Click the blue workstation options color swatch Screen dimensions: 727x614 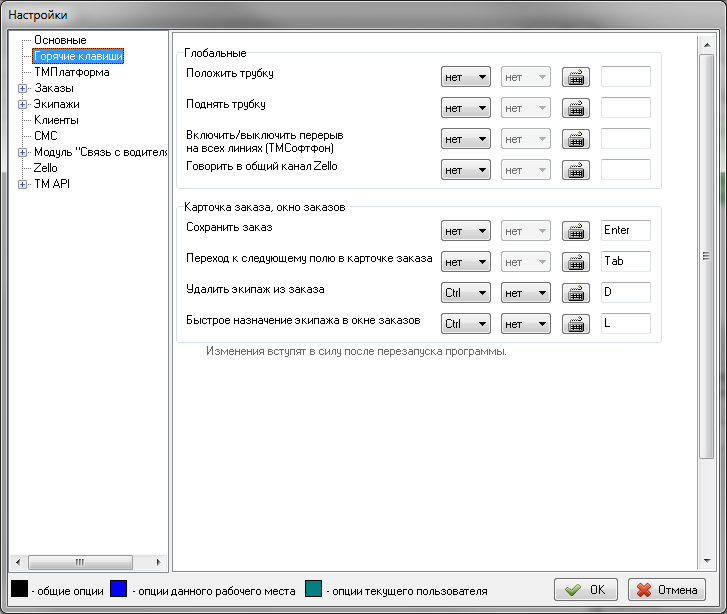click(119, 589)
